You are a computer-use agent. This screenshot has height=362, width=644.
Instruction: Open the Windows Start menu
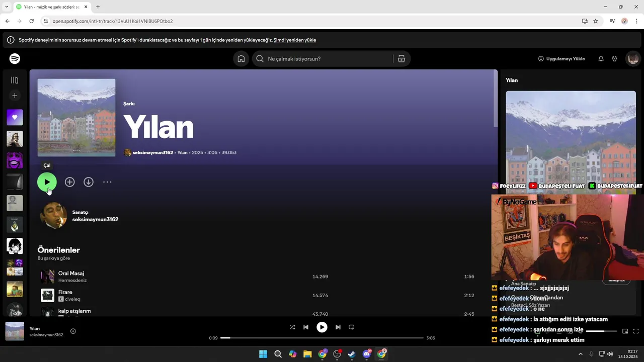[263, 354]
